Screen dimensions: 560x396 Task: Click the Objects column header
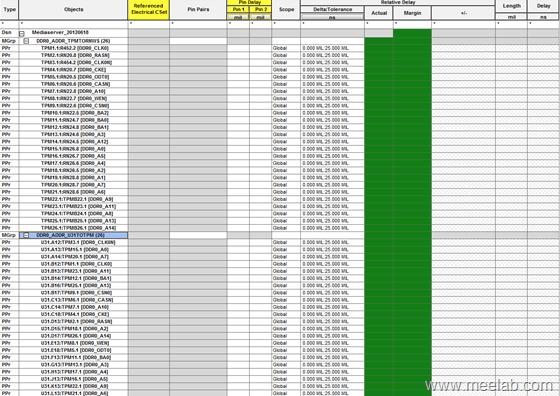pos(73,9)
